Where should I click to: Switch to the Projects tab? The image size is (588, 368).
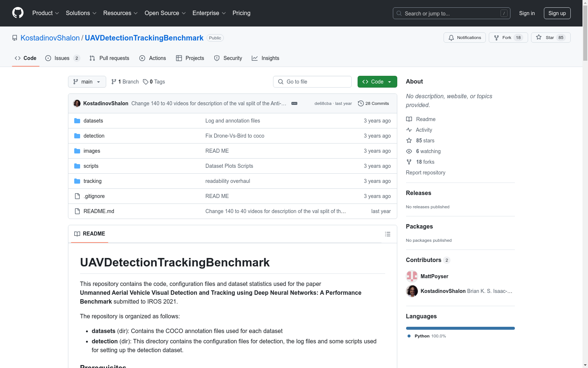190,58
